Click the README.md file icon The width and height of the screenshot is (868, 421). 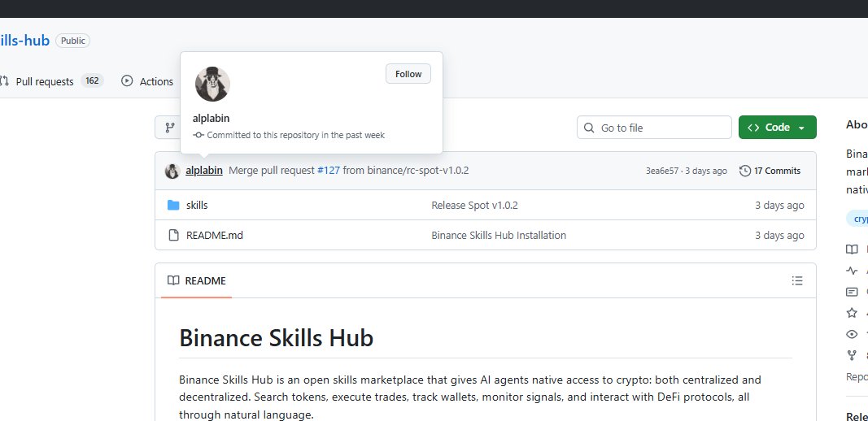coord(173,235)
